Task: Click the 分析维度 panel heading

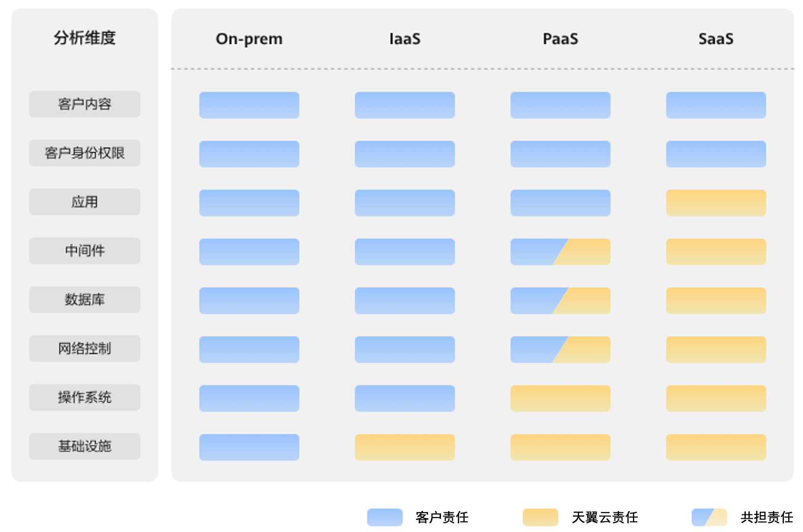Action: tap(85, 38)
